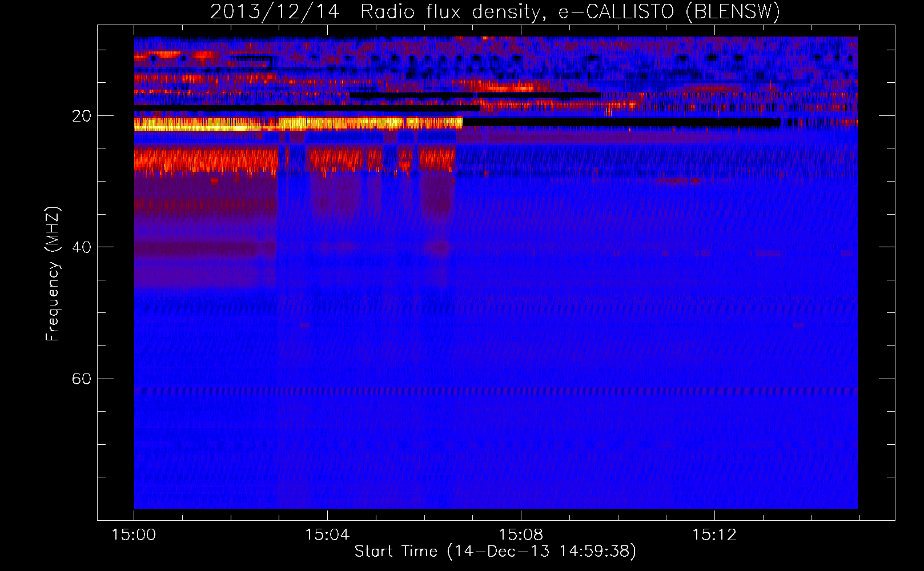Click the red emission band between 20 and 30 MHz
The width and height of the screenshot is (924, 571).
(x=295, y=159)
